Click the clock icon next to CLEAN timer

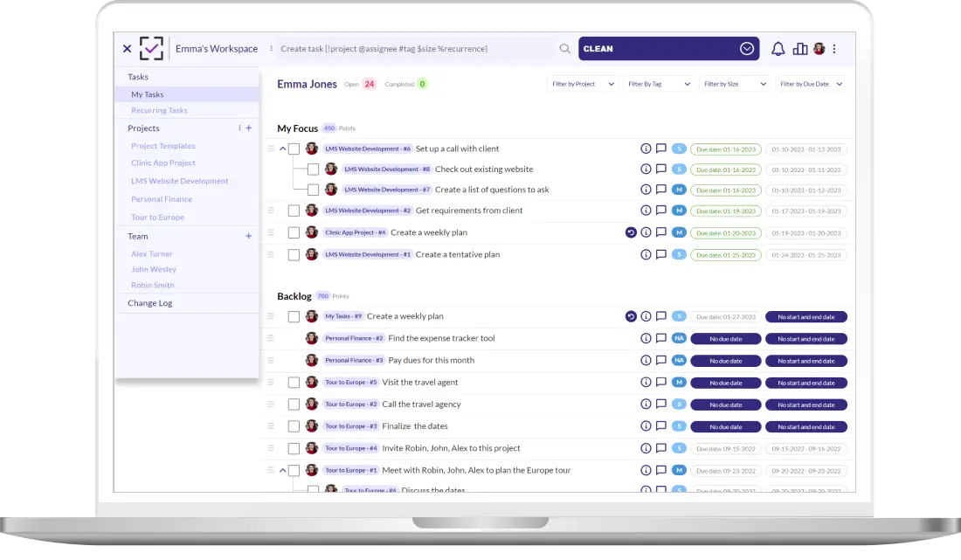click(x=746, y=48)
